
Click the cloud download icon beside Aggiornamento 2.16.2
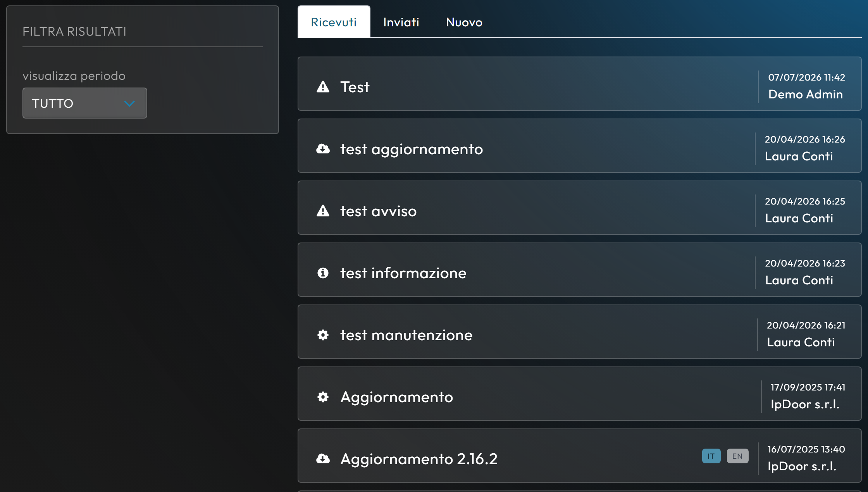point(323,459)
